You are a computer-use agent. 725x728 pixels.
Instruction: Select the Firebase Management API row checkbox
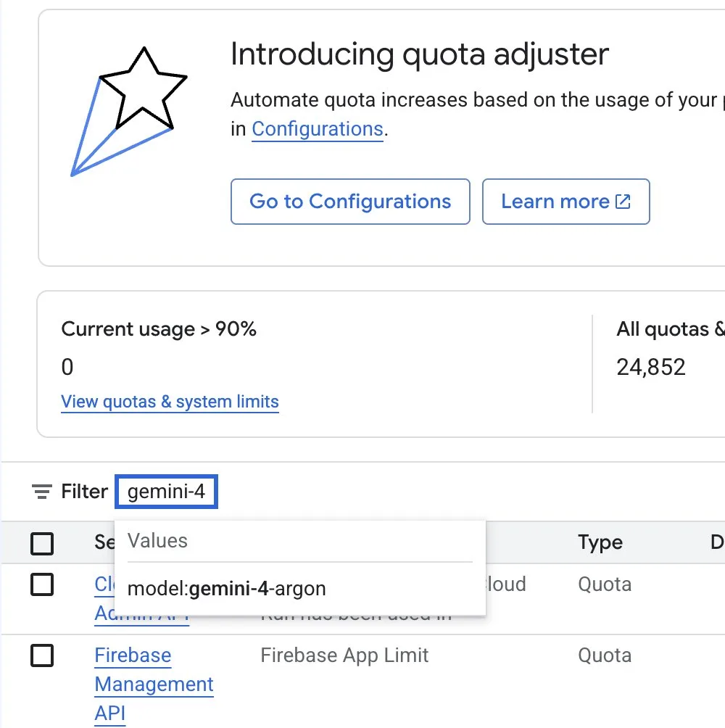pos(42,655)
